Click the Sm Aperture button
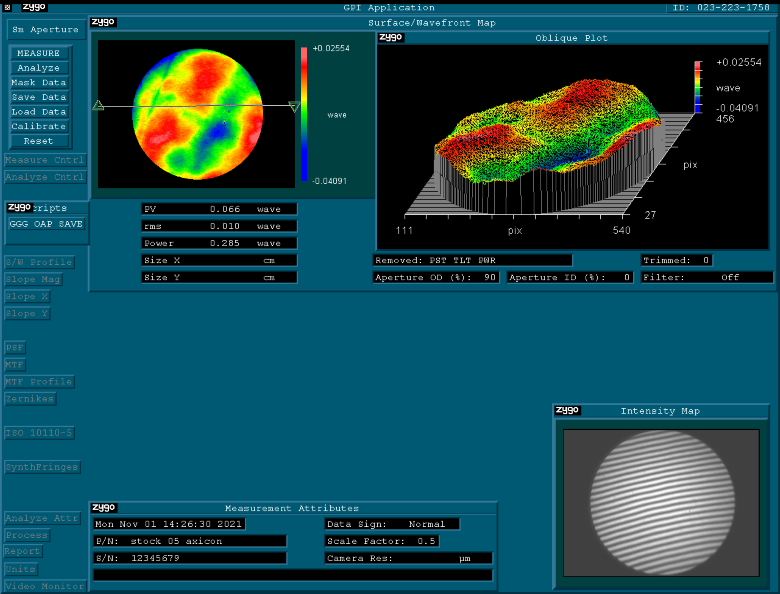 (x=46, y=29)
